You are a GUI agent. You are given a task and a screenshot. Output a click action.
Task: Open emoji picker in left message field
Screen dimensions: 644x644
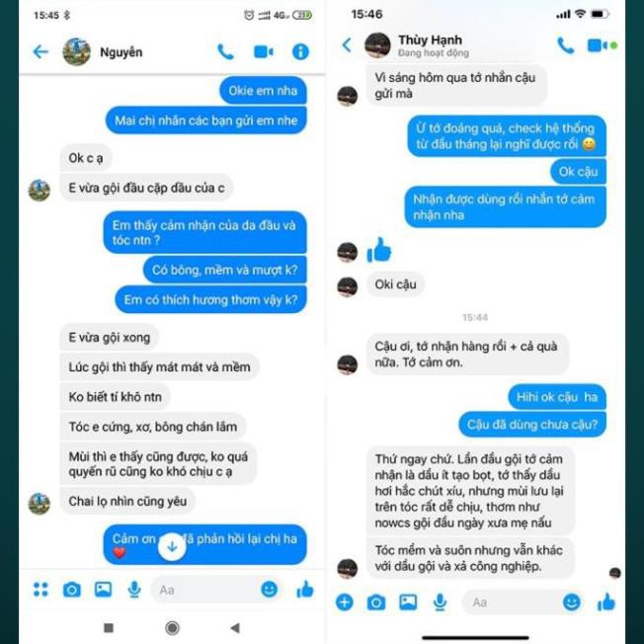(x=270, y=590)
